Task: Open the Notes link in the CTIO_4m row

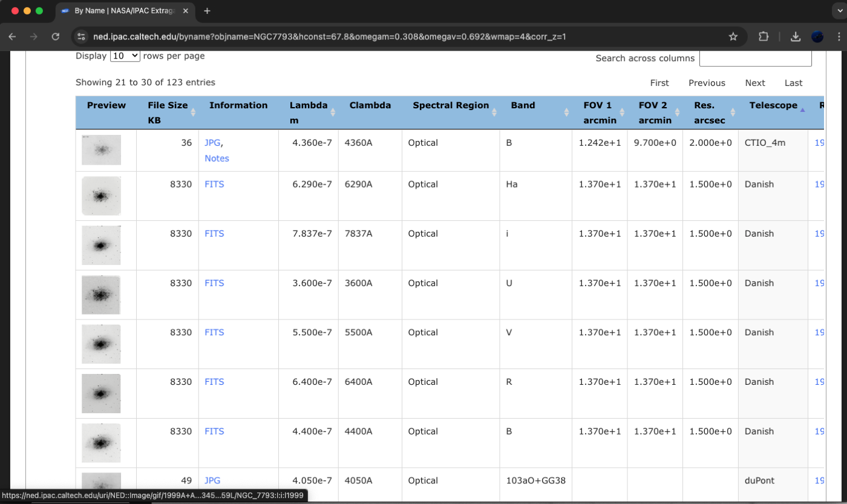Action: [217, 158]
